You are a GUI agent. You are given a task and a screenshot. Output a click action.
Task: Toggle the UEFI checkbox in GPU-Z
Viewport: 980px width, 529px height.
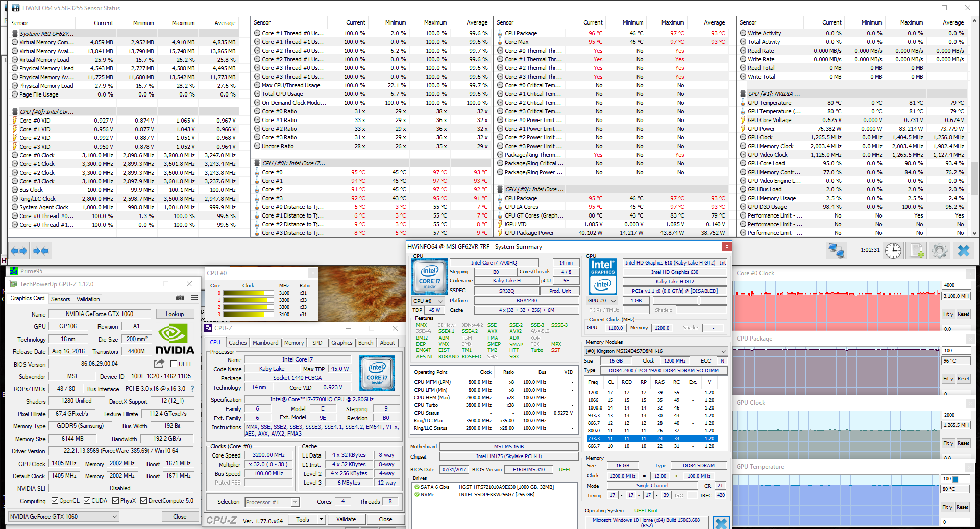[174, 364]
